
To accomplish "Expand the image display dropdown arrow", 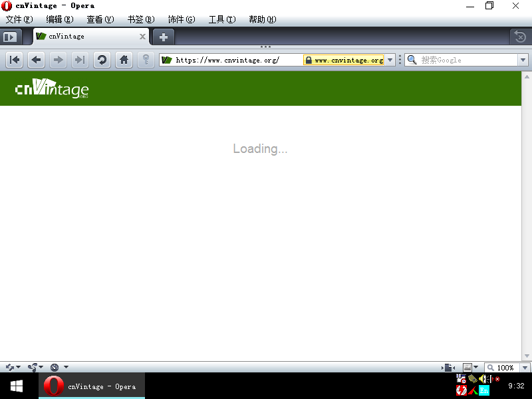I will (475, 367).
